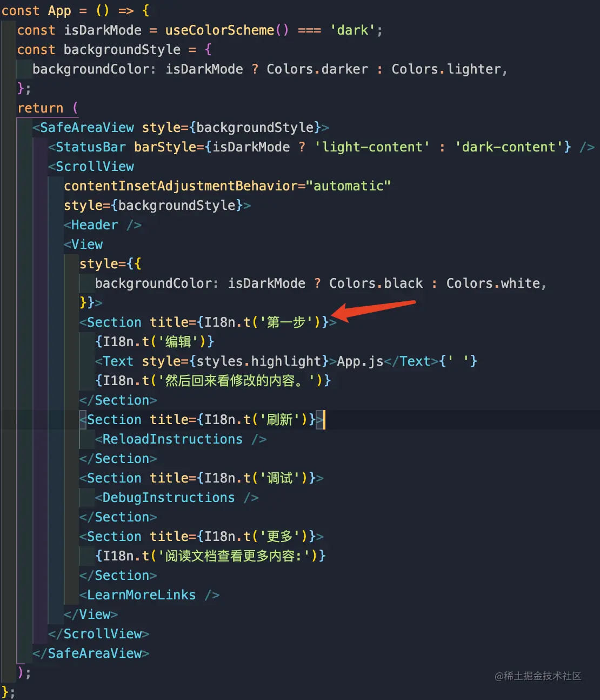Click the '第一步' string in Section title
600x700 pixels.
click(286, 322)
